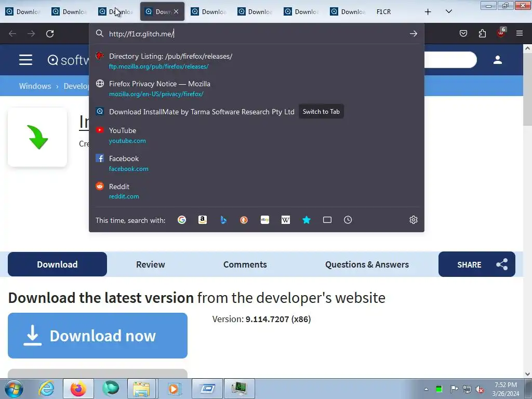Switch to the first Download tab
The width and height of the screenshot is (532, 399).
tap(23, 12)
